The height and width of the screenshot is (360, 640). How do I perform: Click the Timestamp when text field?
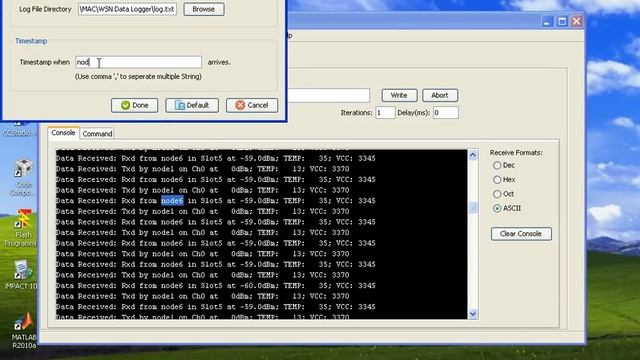point(138,62)
